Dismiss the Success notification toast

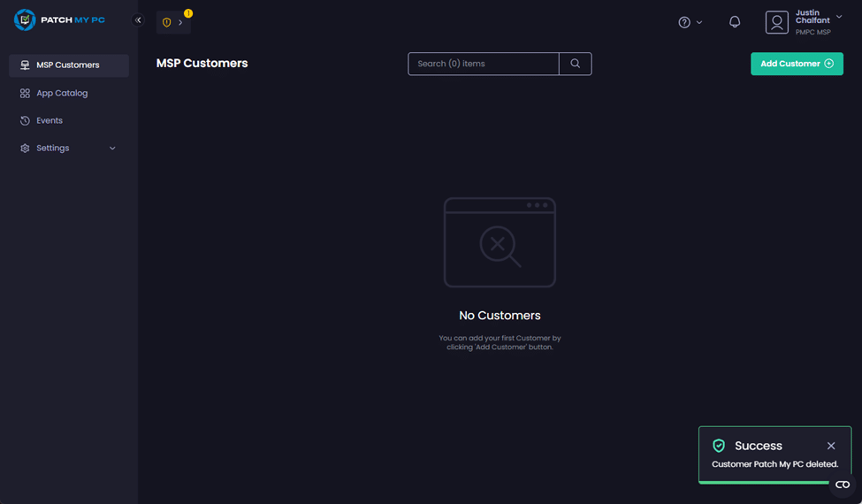coord(831,447)
